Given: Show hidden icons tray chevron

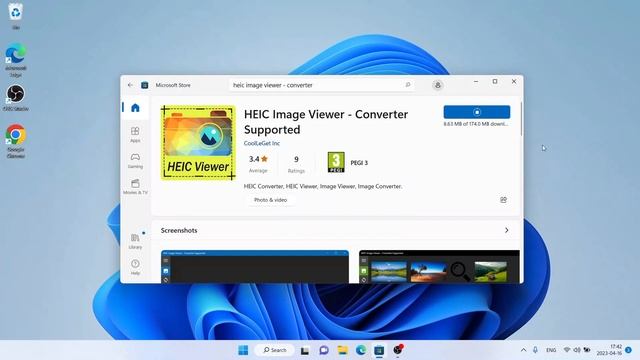Looking at the screenshot, I should (x=524, y=350).
